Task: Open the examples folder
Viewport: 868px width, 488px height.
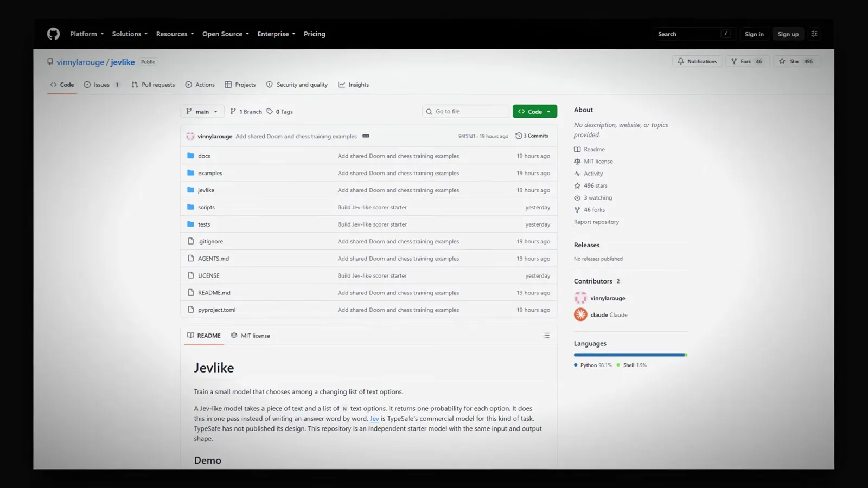Action: [x=210, y=173]
